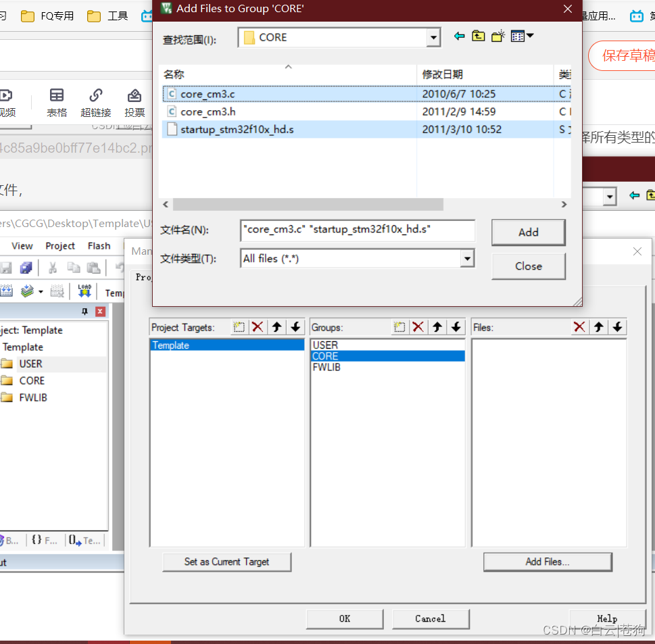Viewport: 655px width, 644px height.
Task: Click the right scroll arrow of file list
Action: click(x=564, y=204)
